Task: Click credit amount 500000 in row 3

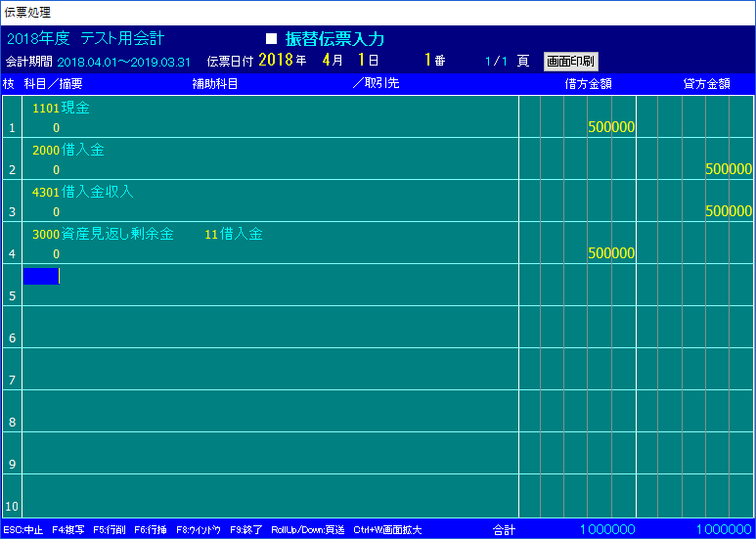Action: pos(729,211)
